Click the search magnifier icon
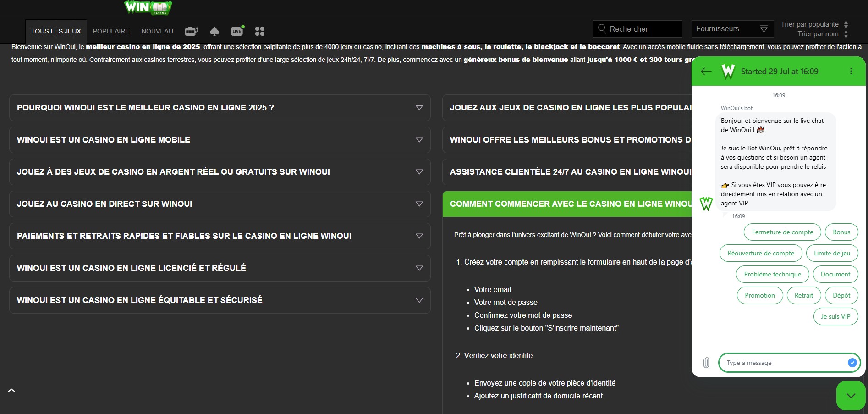This screenshot has width=868, height=414. [x=602, y=28]
